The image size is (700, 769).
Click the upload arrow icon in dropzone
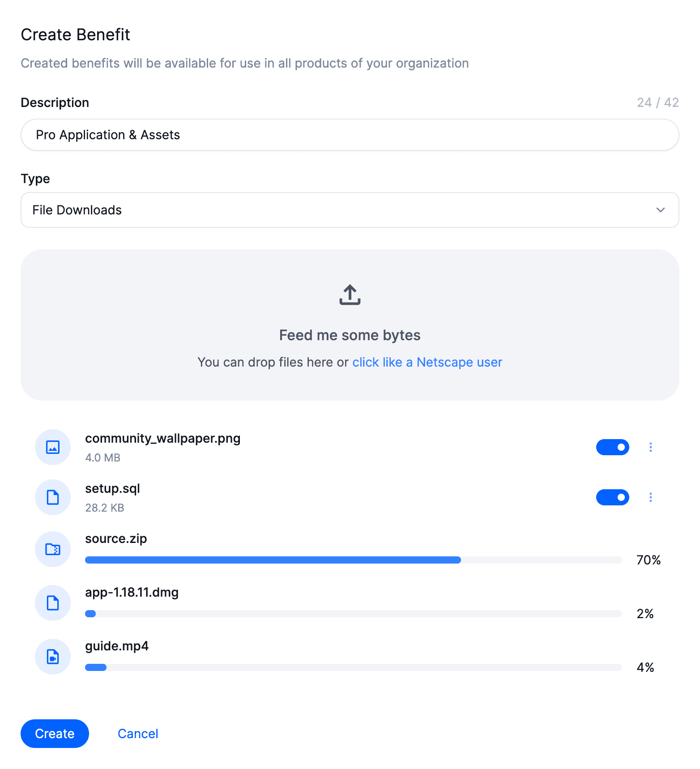click(350, 295)
